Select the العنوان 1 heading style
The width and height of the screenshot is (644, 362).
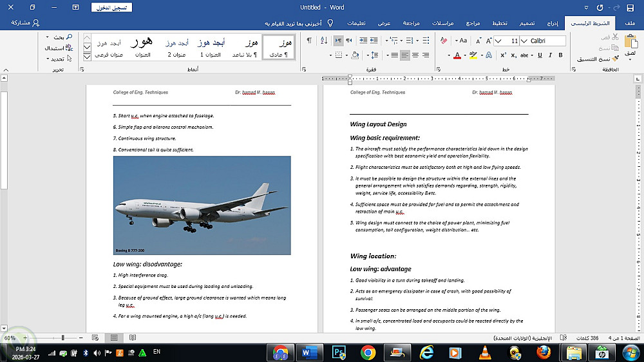click(x=211, y=48)
